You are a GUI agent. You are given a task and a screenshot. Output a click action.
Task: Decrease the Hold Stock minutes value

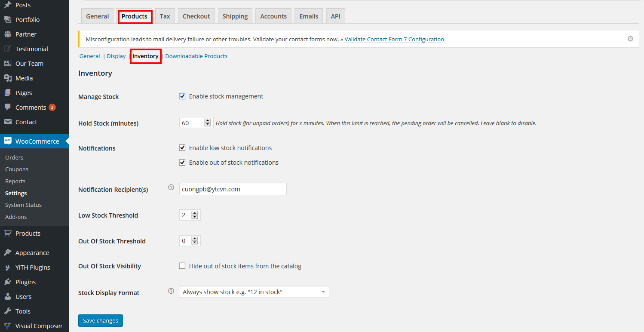(208, 125)
